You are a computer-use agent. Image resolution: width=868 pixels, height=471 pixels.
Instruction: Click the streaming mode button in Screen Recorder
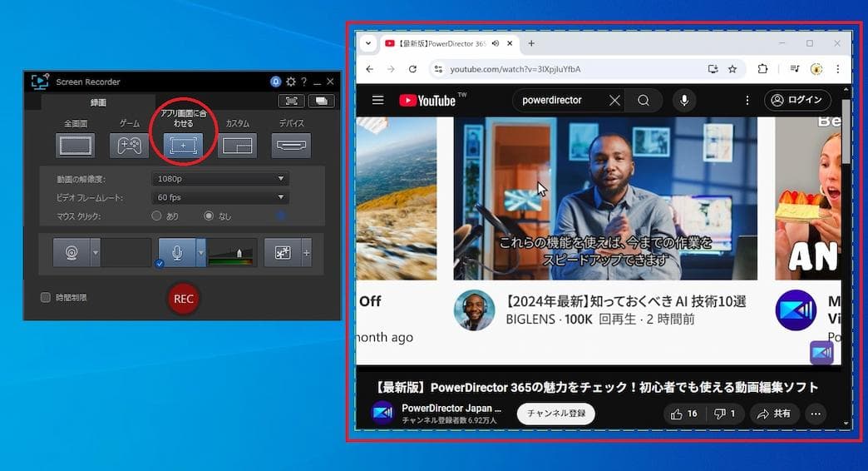pyautogui.click(x=321, y=101)
